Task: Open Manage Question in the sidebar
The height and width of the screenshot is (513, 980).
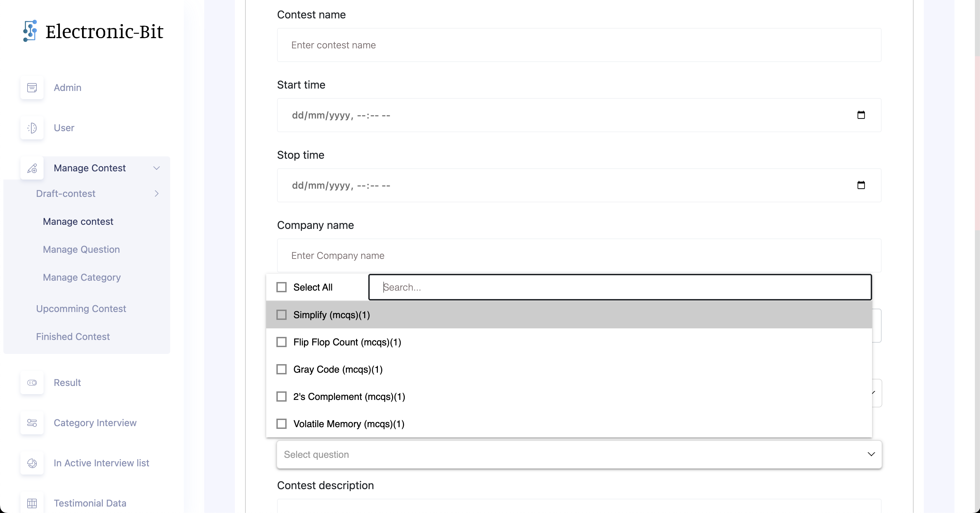Action: (x=81, y=249)
